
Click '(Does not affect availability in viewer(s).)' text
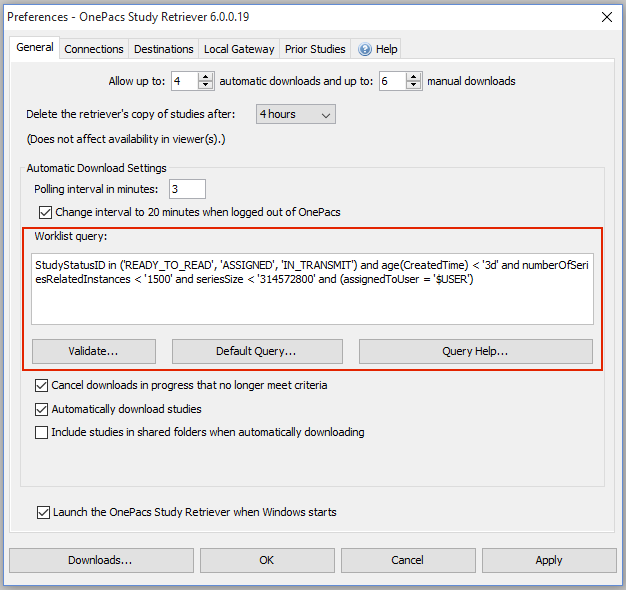click(126, 139)
